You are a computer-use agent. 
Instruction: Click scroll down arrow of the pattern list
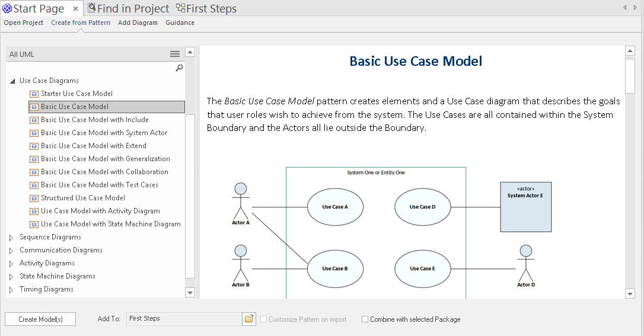coord(190,293)
